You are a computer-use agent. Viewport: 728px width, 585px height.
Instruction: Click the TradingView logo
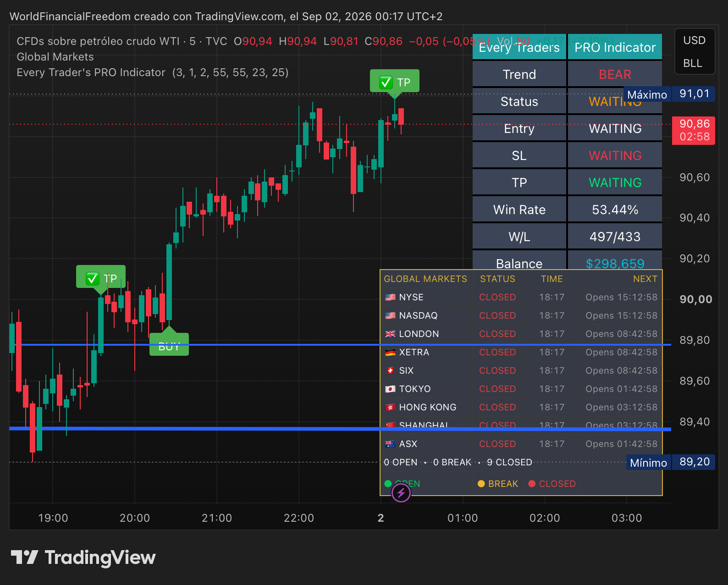(83, 557)
